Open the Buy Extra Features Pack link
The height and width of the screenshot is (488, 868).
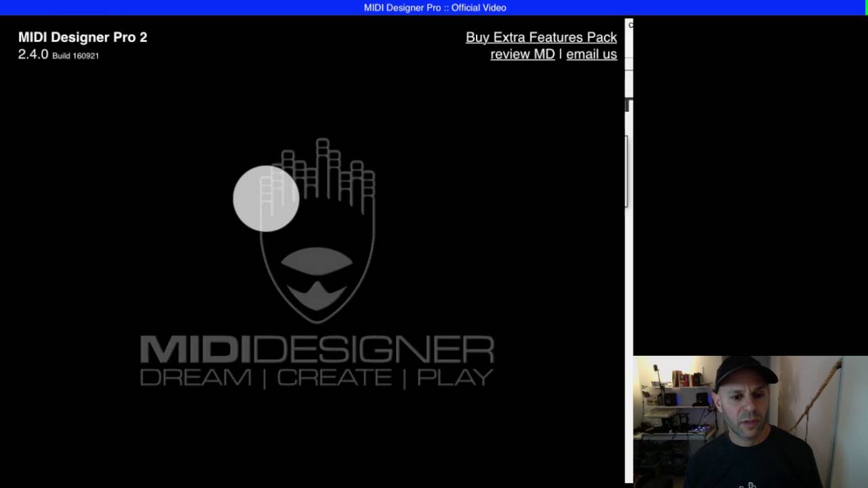tap(541, 37)
